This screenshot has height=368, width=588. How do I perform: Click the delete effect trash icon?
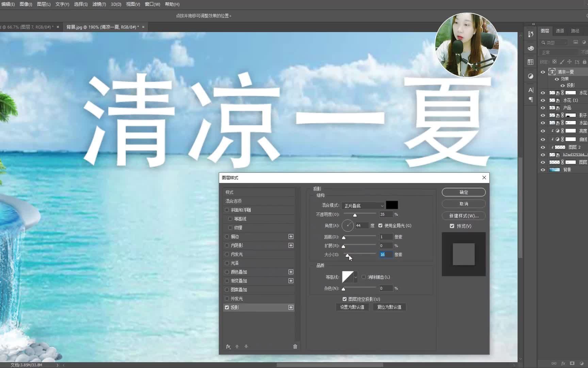(295, 347)
